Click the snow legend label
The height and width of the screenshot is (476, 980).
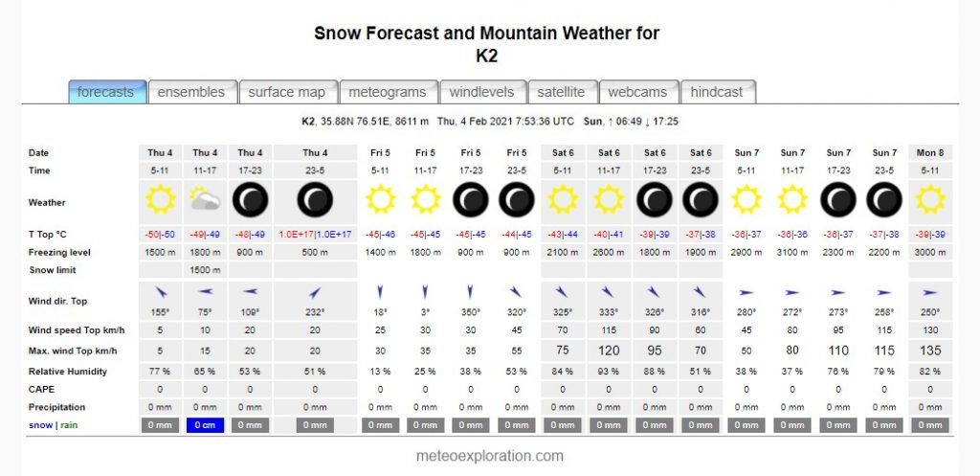coord(39,425)
